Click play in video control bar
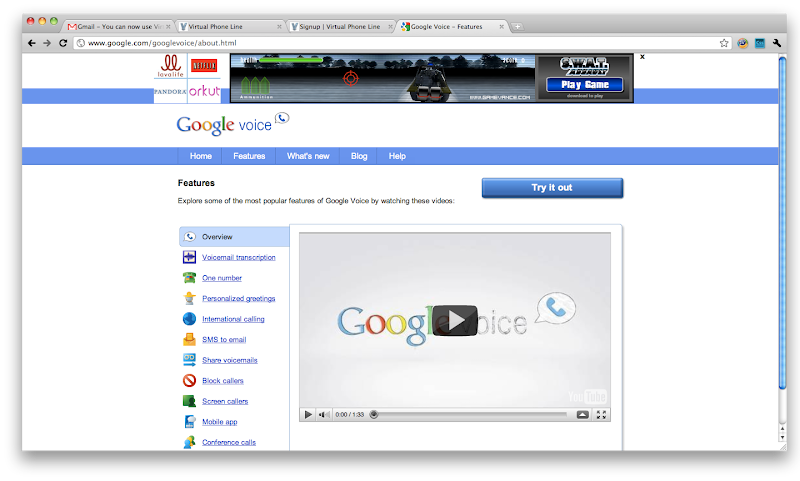The image size is (800, 481). 308,415
